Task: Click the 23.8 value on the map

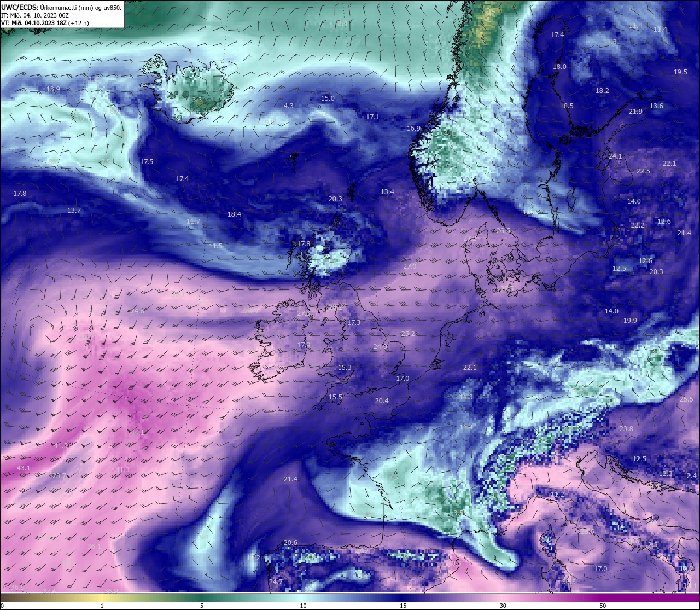Action: [x=626, y=429]
